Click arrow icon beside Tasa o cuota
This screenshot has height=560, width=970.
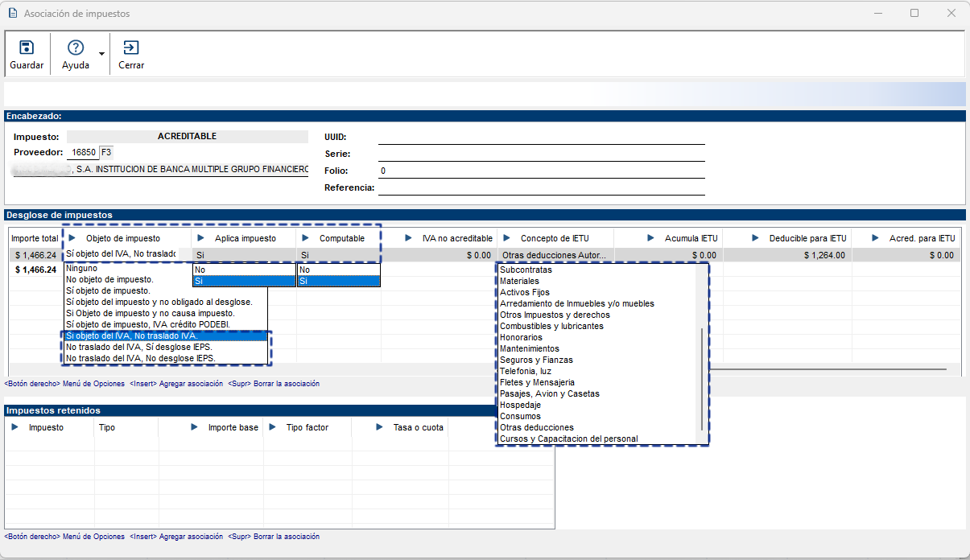(381, 427)
